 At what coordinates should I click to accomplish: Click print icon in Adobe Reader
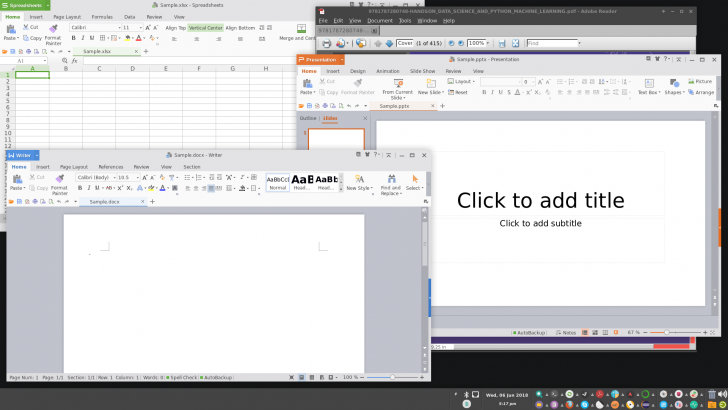tap(326, 43)
